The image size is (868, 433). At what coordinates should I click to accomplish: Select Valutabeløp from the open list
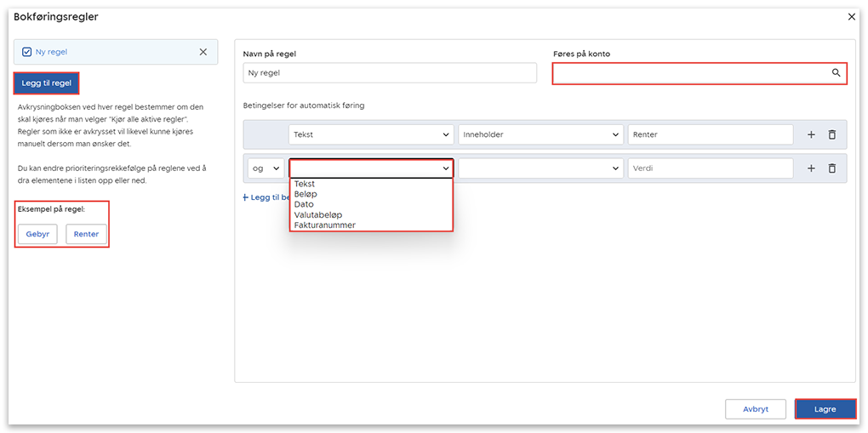click(x=318, y=215)
